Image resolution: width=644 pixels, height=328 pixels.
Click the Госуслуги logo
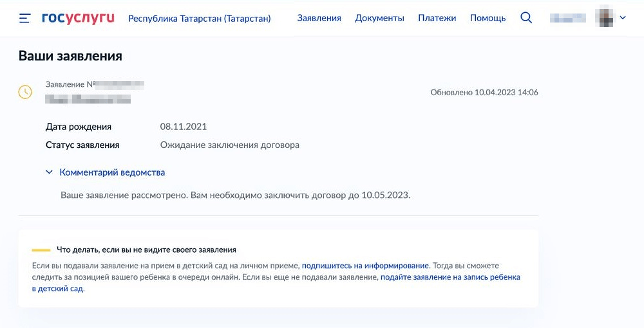point(78,18)
